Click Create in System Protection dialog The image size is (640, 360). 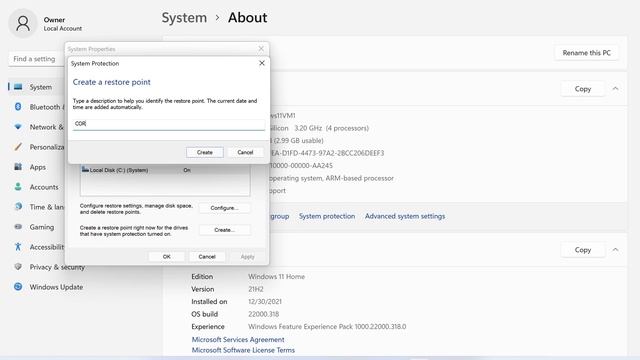click(204, 152)
